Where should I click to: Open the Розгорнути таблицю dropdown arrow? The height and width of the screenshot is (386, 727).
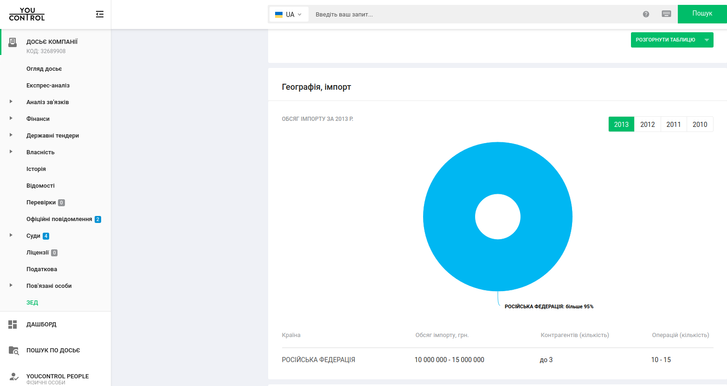click(x=707, y=40)
